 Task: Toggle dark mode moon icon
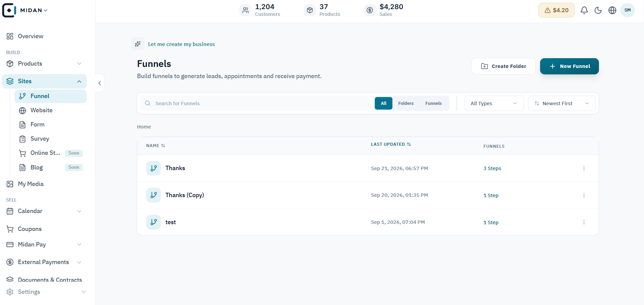click(x=598, y=10)
